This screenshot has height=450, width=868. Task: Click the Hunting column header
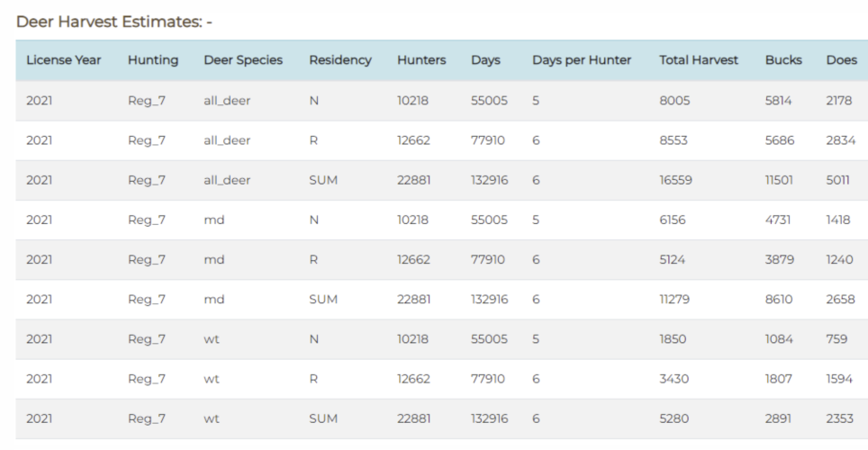pyautogui.click(x=153, y=59)
